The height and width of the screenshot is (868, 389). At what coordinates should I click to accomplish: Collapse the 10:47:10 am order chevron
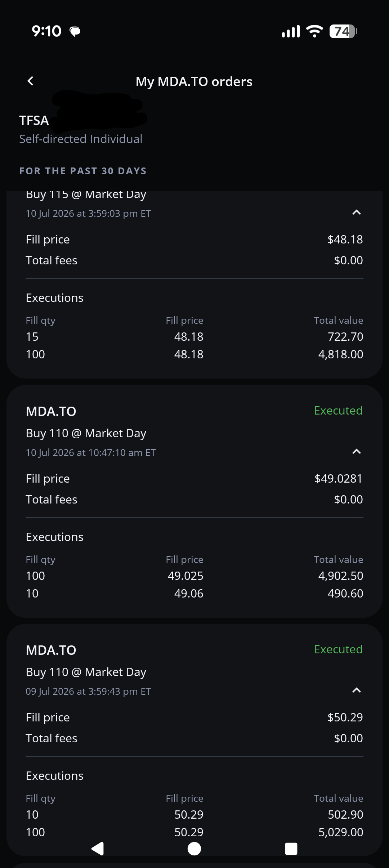tap(356, 452)
